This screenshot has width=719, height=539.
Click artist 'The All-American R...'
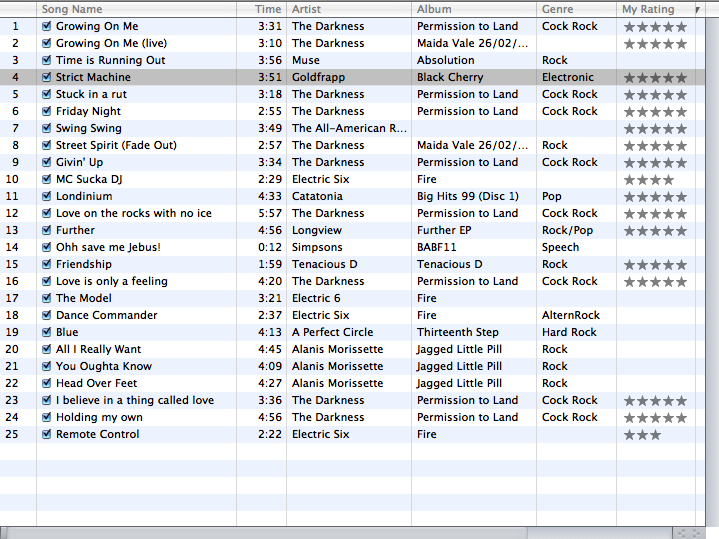pyautogui.click(x=349, y=128)
